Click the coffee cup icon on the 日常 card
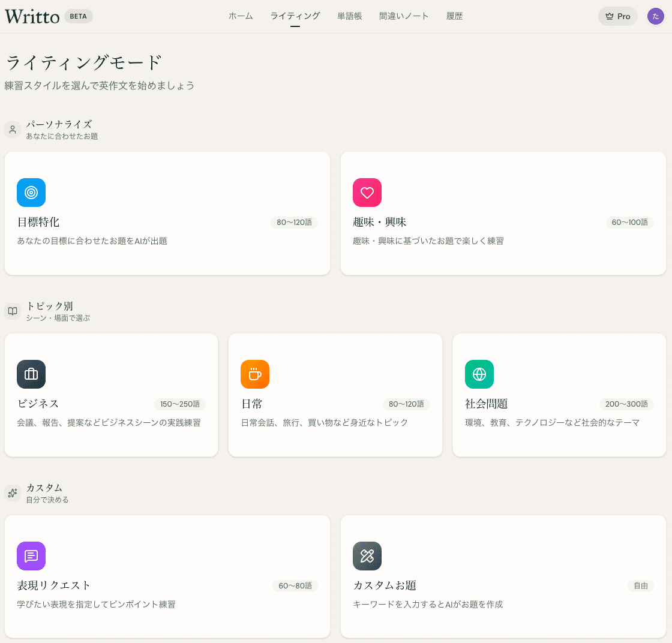Viewport: 672px width, 643px height. [x=255, y=374]
